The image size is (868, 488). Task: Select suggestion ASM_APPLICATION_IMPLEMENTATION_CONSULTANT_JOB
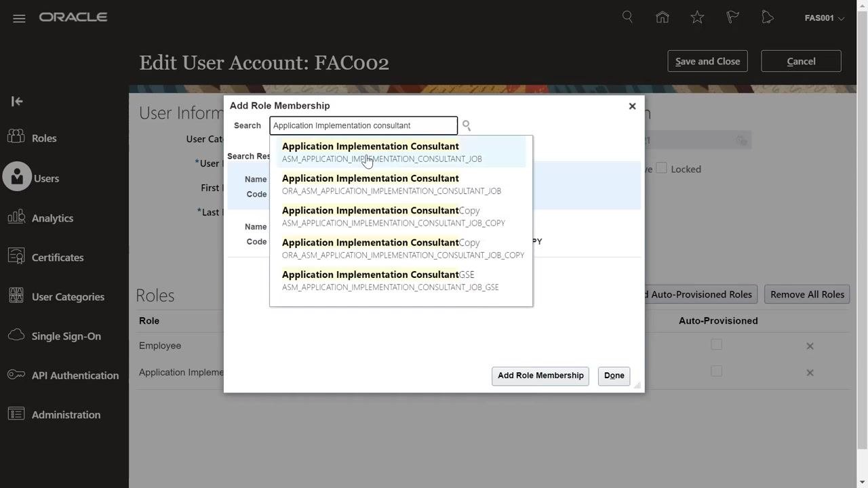pos(401,152)
